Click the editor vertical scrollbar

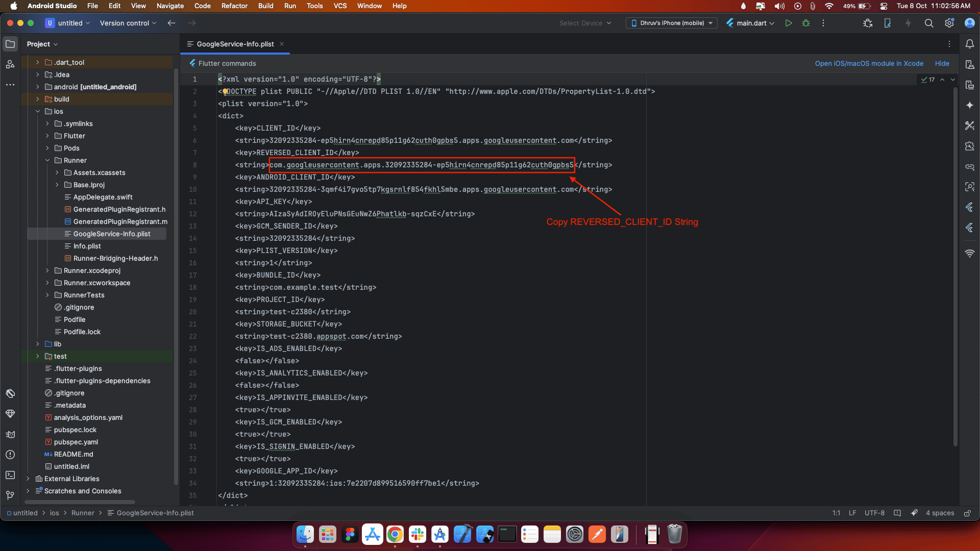[x=955, y=265]
